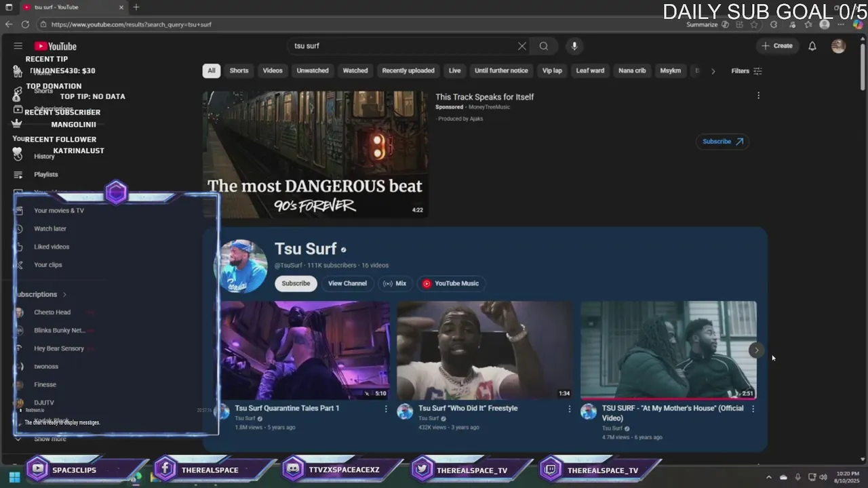Screen dimensions: 868x488
Task: Select the Msykm chip
Action: point(671,70)
